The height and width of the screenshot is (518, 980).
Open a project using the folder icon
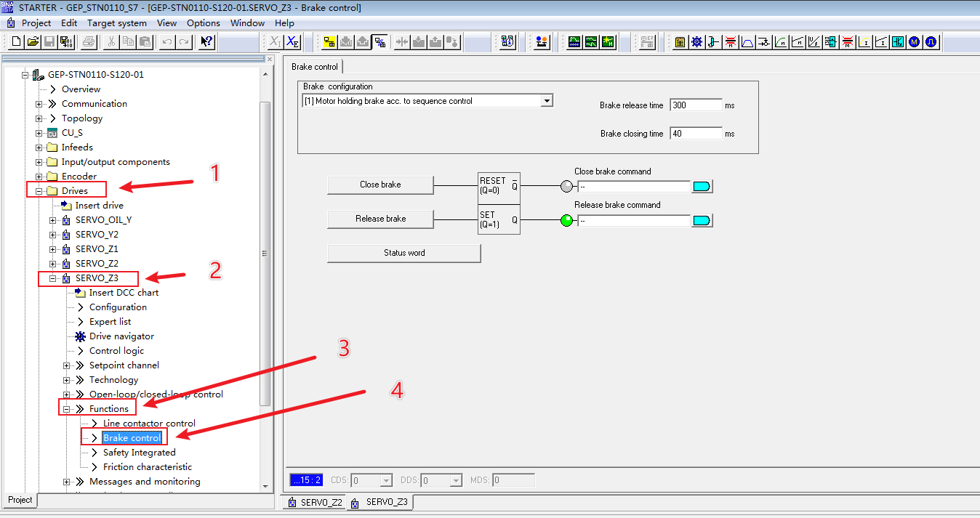[x=33, y=42]
